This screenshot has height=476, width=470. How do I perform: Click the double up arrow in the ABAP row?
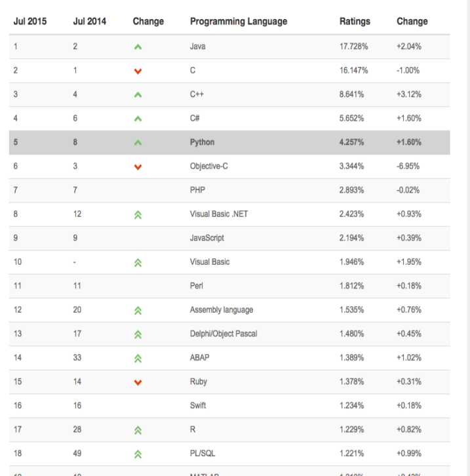tap(138, 358)
